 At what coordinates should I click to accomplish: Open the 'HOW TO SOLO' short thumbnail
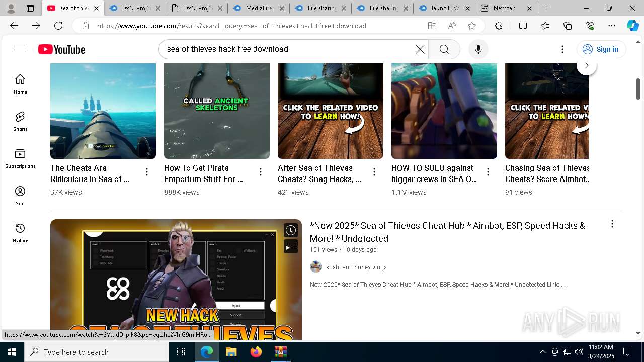tap(444, 111)
